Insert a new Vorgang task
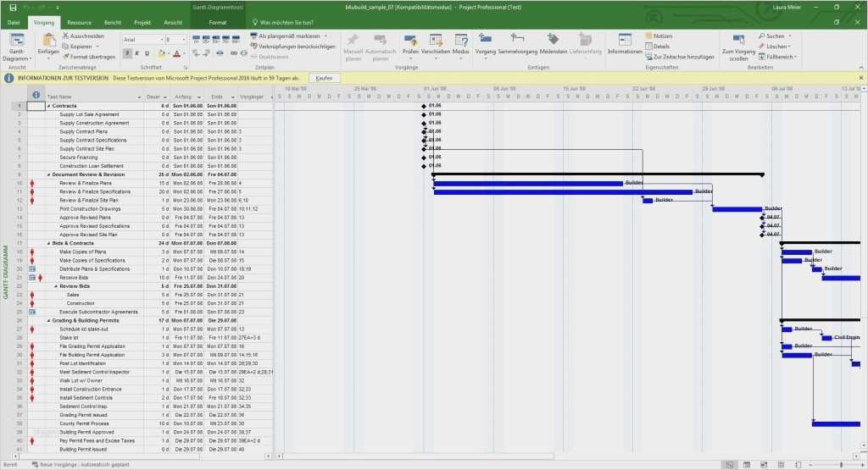The width and height of the screenshot is (868, 470). tap(486, 46)
